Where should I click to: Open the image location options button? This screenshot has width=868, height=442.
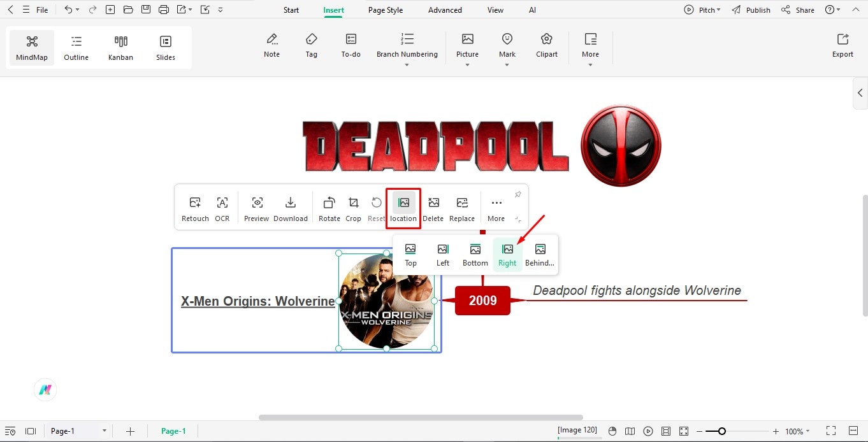coord(403,208)
